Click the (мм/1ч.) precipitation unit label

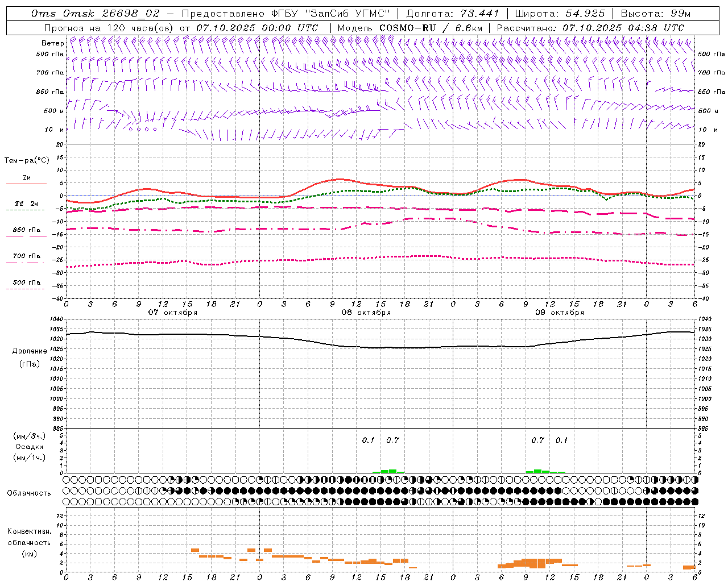click(x=29, y=458)
